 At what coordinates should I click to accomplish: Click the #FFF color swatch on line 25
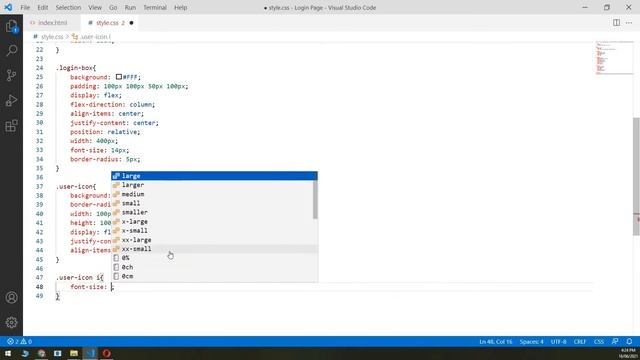tap(119, 77)
